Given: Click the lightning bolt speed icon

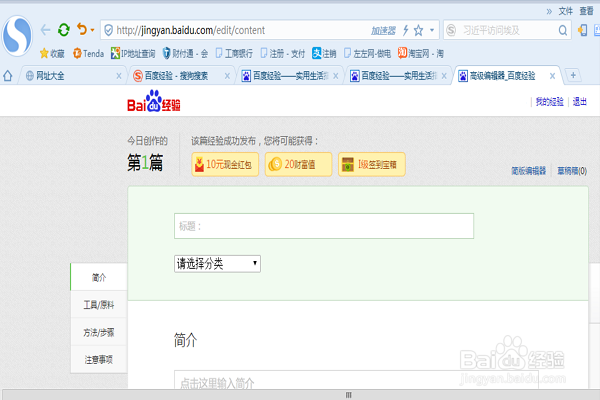Looking at the screenshot, I should coord(406,30).
